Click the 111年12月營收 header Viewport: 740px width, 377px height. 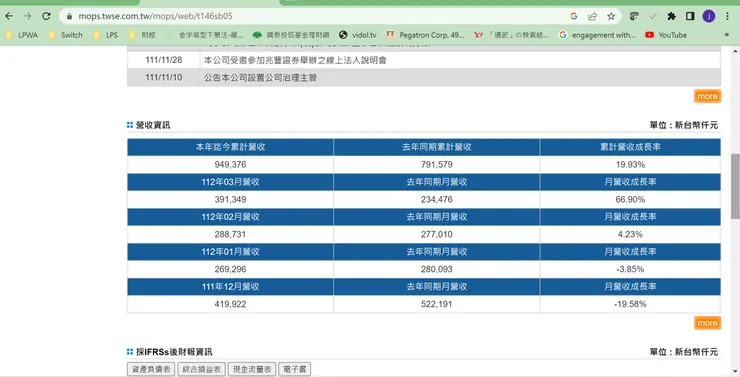230,287
